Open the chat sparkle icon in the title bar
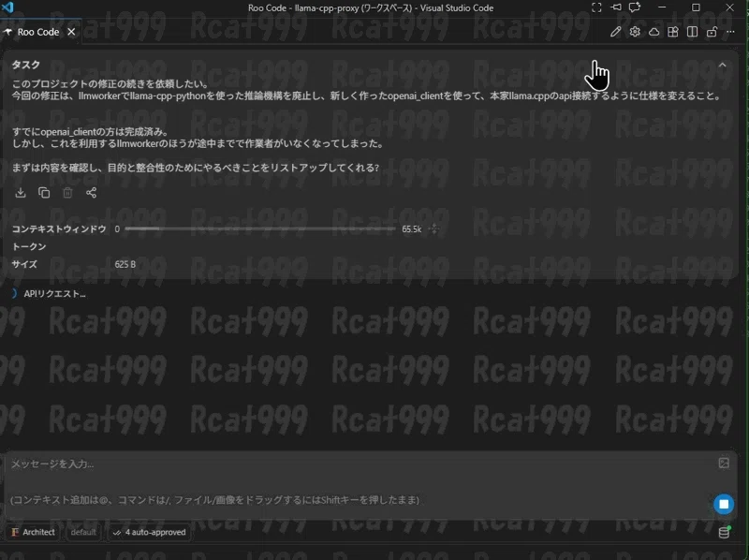This screenshot has height=560, width=749. (635, 7)
